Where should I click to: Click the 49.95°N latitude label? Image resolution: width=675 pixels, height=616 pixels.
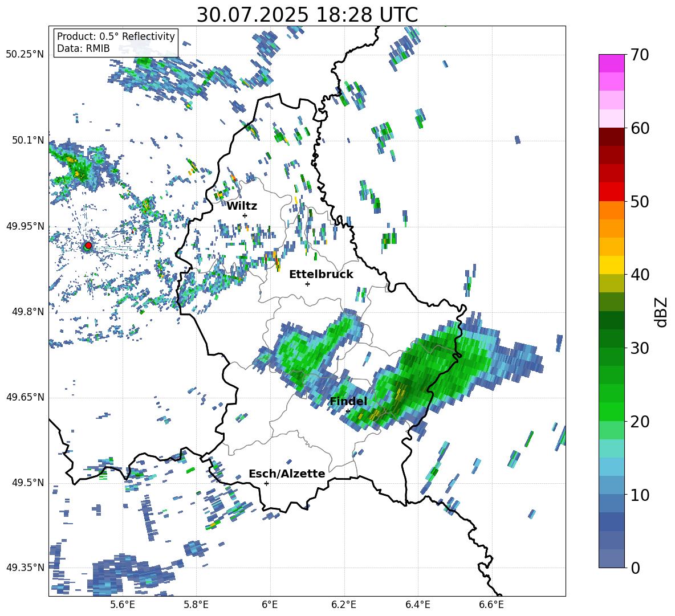coord(25,226)
